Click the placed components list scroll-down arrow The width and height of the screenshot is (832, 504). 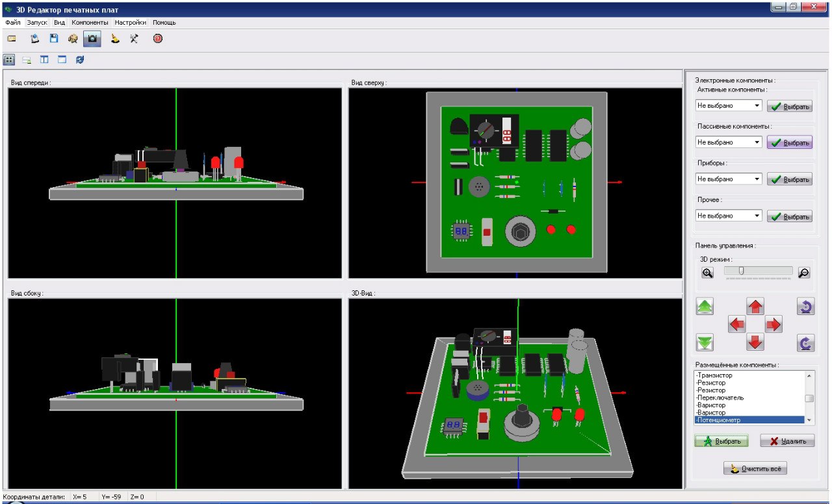coord(809,420)
